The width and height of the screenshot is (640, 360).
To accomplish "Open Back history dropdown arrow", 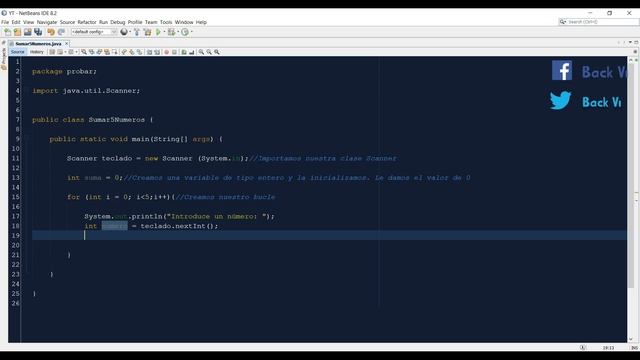I will [65, 52].
